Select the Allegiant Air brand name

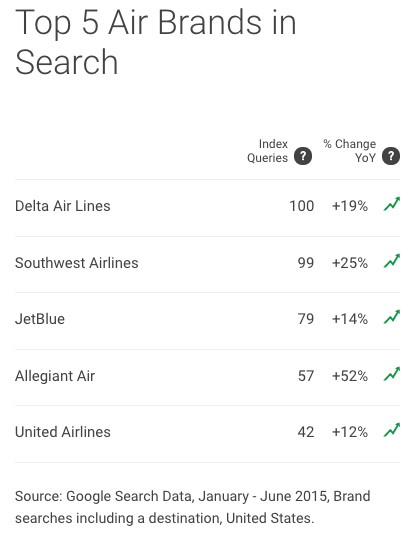(55, 376)
